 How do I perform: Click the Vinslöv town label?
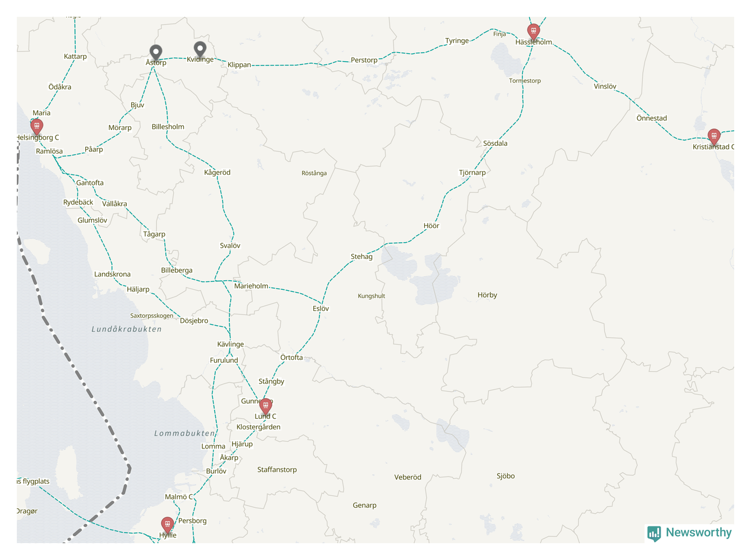(x=605, y=86)
